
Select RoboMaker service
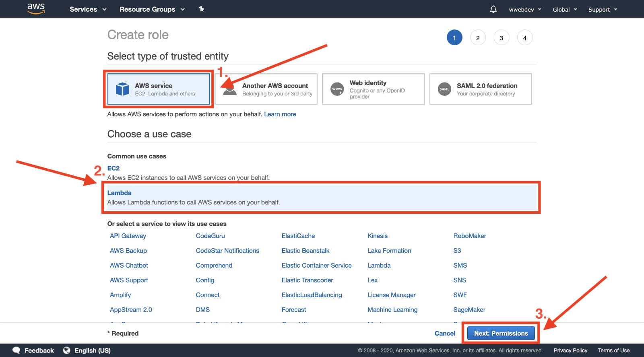point(470,236)
